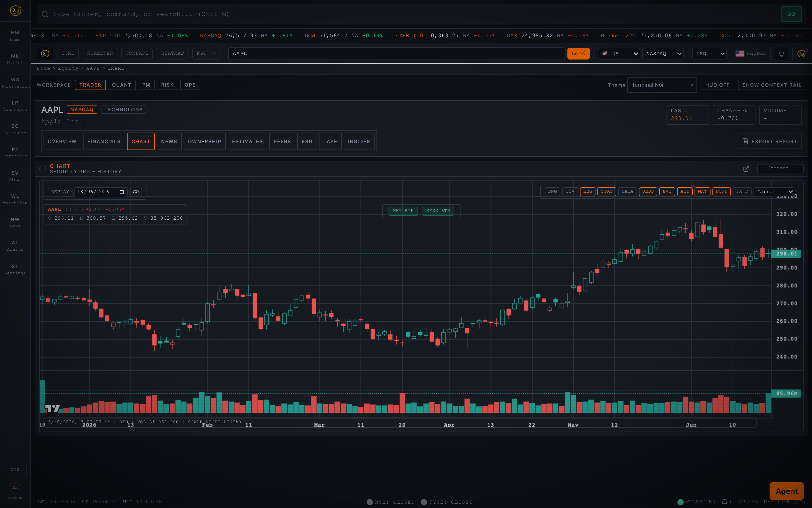Click the 85.96M volume marker on axis

(x=786, y=393)
